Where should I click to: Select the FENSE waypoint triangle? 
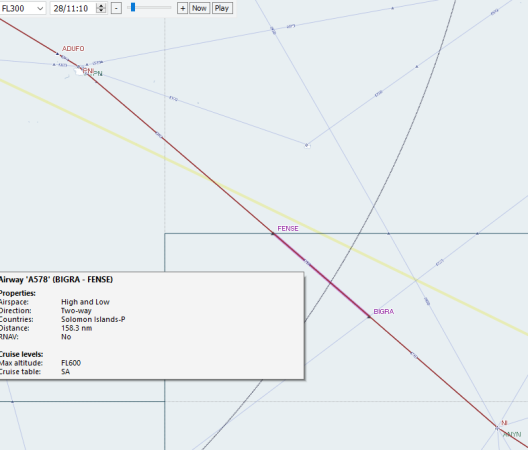pos(273,233)
